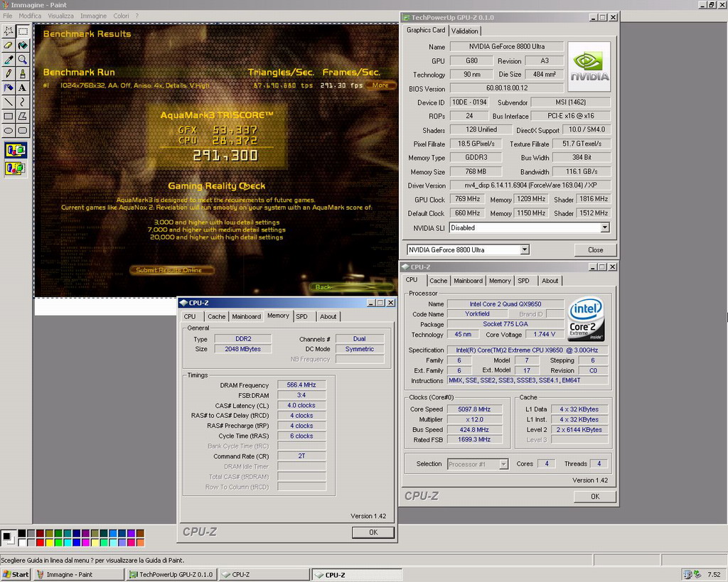This screenshot has height=582, width=728.
Task: Select the rectangular Select tool in Paint
Action: pyautogui.click(x=22, y=31)
